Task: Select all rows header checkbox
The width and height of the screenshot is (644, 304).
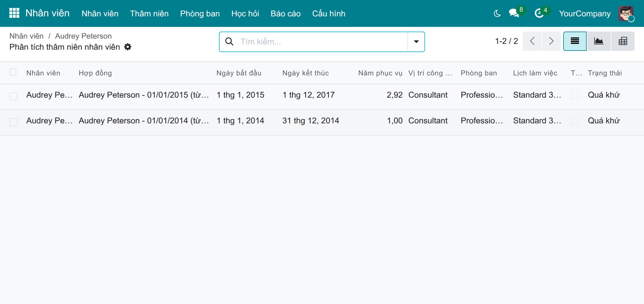Action: [x=13, y=72]
